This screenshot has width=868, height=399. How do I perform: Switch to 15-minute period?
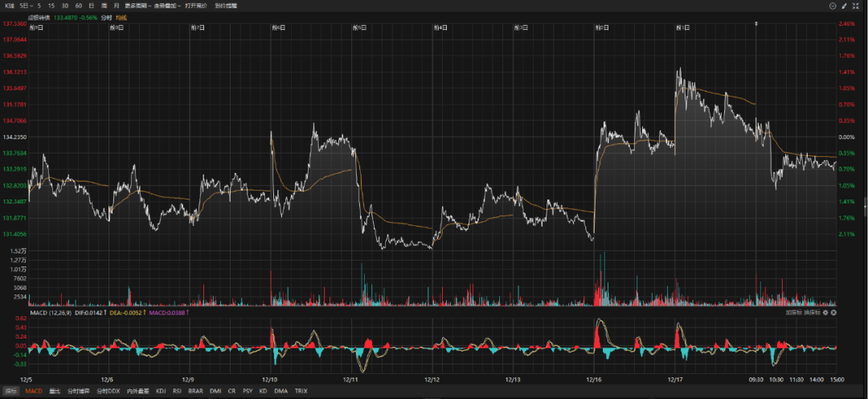coord(51,6)
